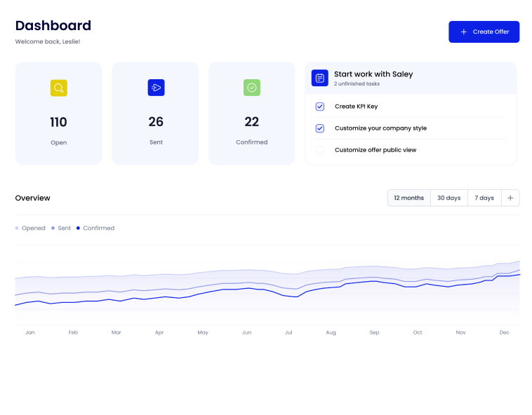
Task: Uncheck Customize your company style checkbox
Action: (320, 128)
